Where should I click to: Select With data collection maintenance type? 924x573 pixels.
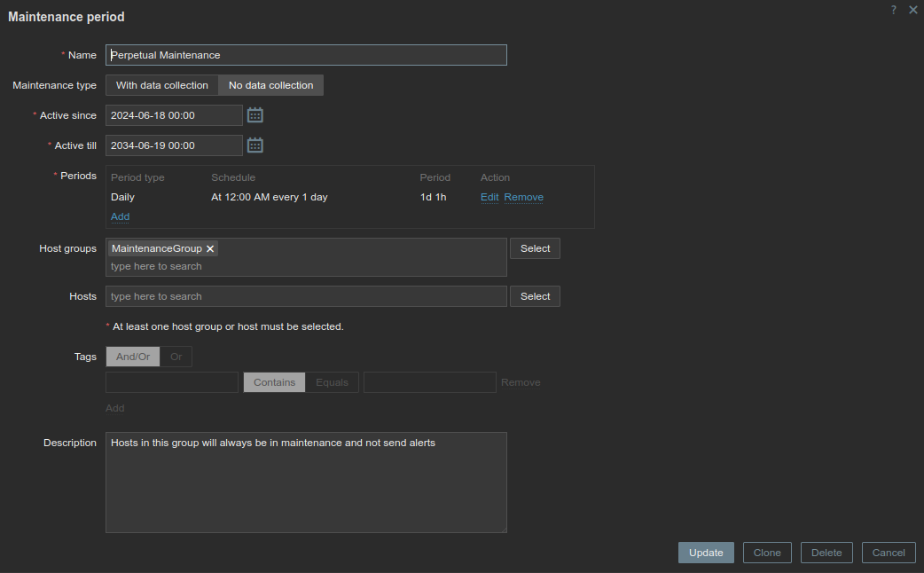pos(162,85)
